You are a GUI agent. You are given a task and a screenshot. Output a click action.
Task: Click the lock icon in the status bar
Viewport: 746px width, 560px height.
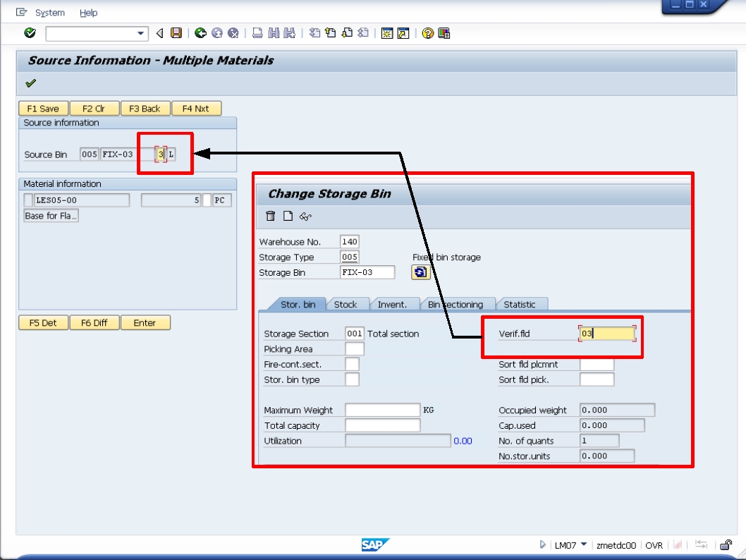(x=726, y=545)
